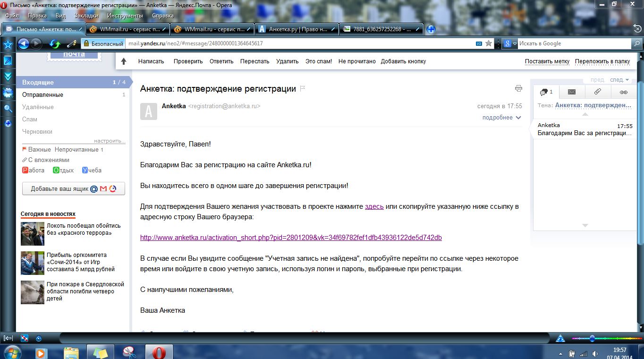644x359 pixels.
Task: Filter by the Работа label
Action: coord(34,171)
